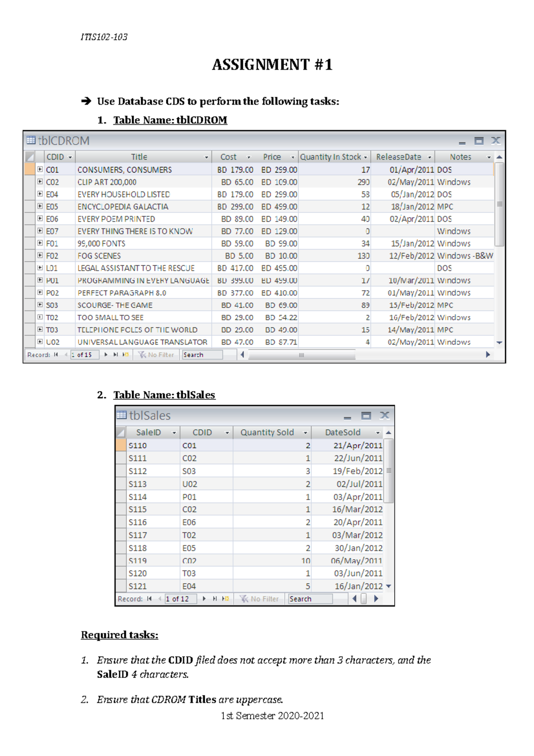The width and height of the screenshot is (534, 756).
Task: Go to next record in tblCDROM navigator
Action: [x=106, y=355]
